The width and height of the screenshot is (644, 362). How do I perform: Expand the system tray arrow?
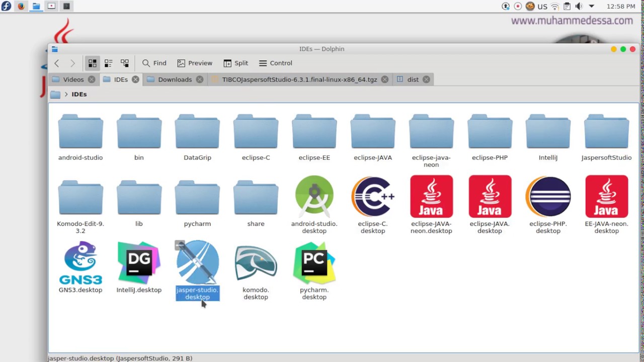592,7
